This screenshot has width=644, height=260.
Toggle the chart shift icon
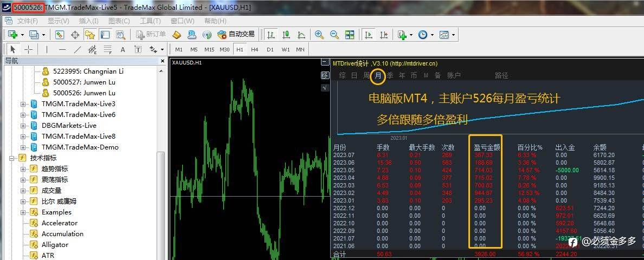(x=384, y=35)
